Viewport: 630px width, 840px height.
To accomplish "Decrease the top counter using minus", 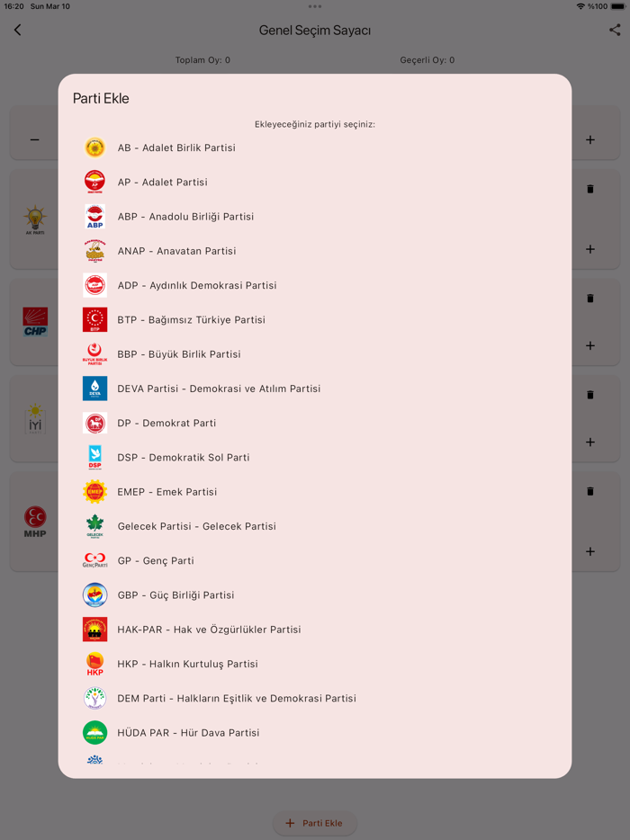I will [x=35, y=139].
